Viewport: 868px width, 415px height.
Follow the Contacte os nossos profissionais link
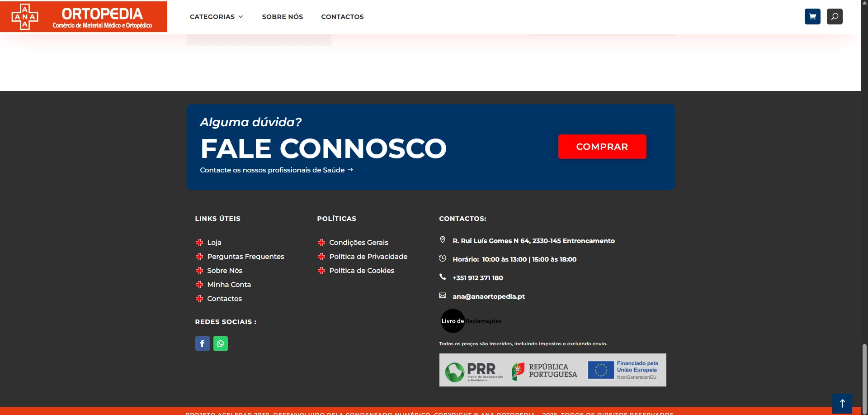click(276, 170)
